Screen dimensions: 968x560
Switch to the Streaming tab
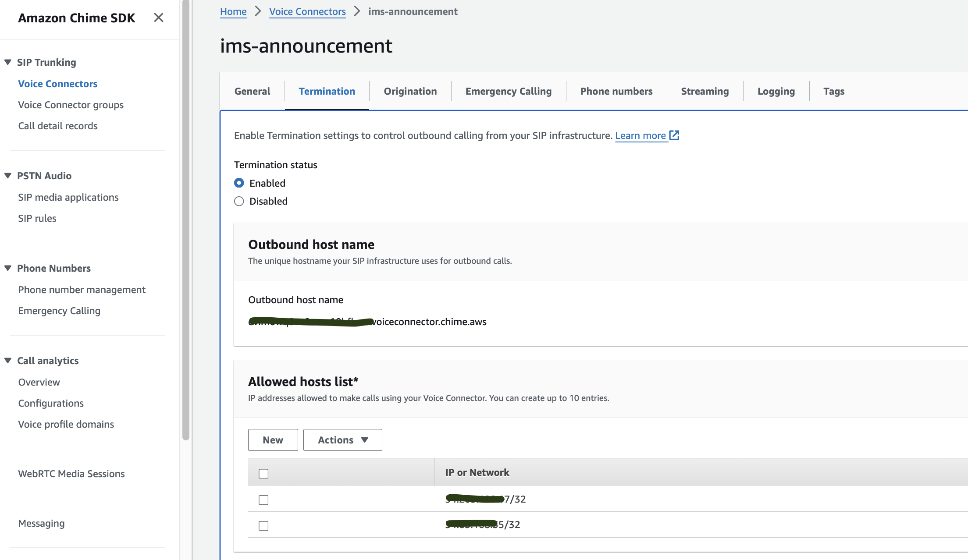[x=704, y=91]
